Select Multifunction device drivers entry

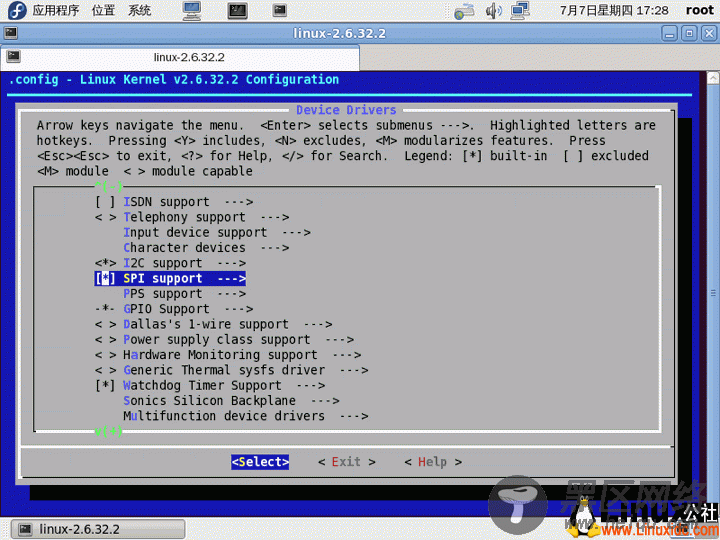(x=224, y=416)
